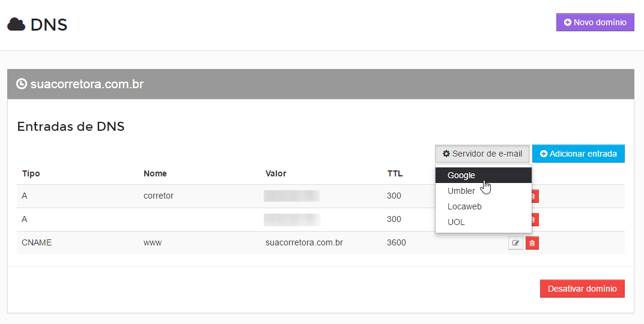The height and width of the screenshot is (324, 644).
Task: Click the suacorretora.com.br domain header
Action: 87,84
